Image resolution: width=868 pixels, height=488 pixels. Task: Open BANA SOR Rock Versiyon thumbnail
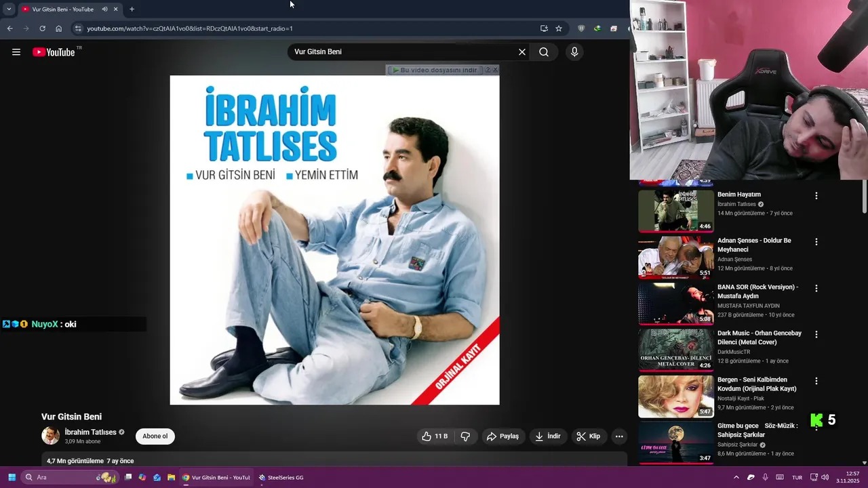(x=676, y=304)
